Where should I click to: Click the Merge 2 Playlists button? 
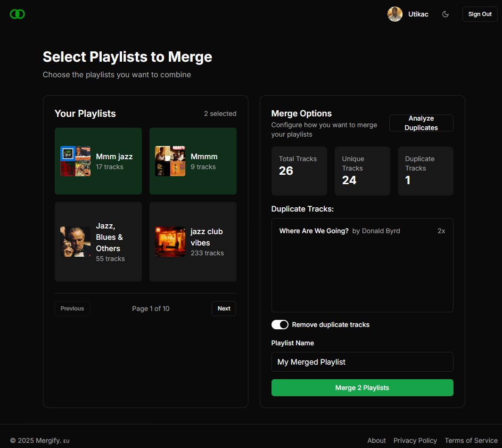362,388
